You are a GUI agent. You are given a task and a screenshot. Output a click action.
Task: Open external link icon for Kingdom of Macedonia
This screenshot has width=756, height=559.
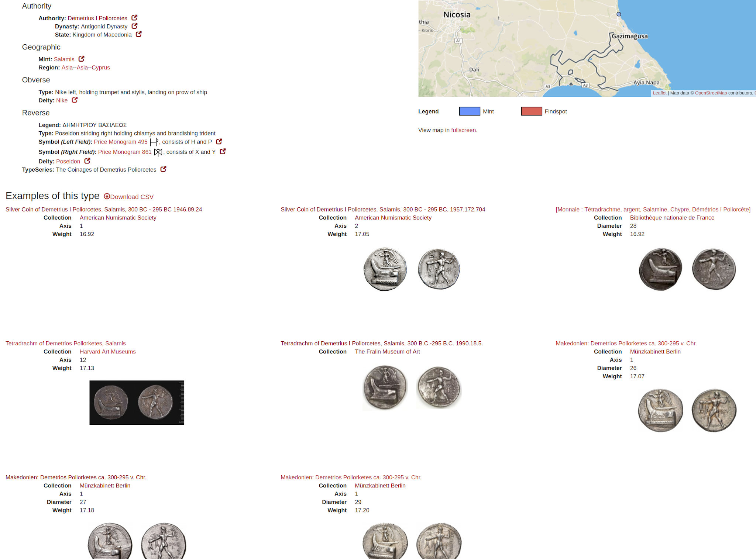coord(138,34)
